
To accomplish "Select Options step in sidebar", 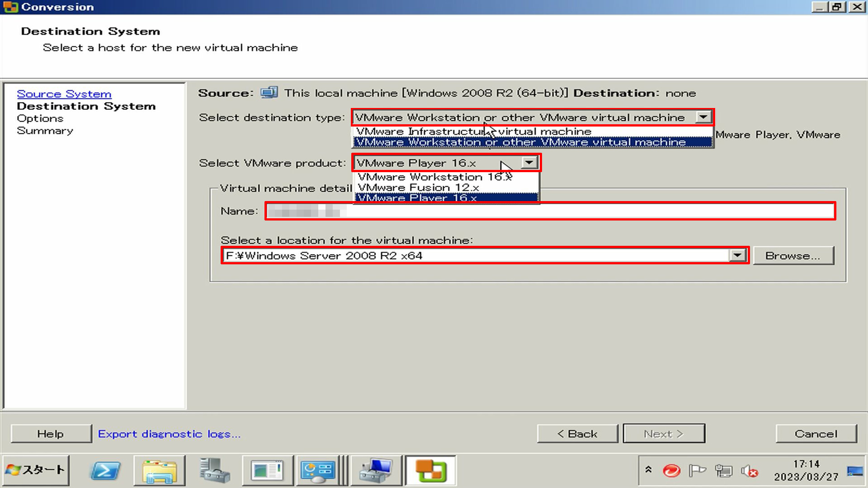I will tap(40, 118).
